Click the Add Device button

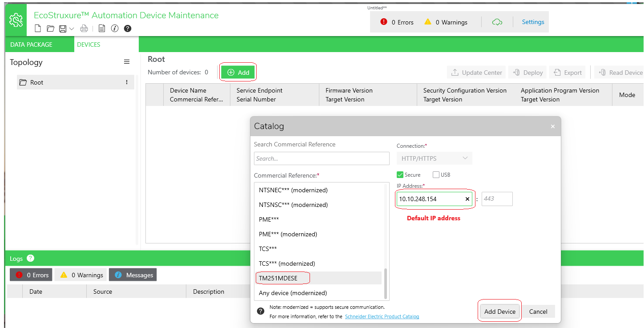500,312
